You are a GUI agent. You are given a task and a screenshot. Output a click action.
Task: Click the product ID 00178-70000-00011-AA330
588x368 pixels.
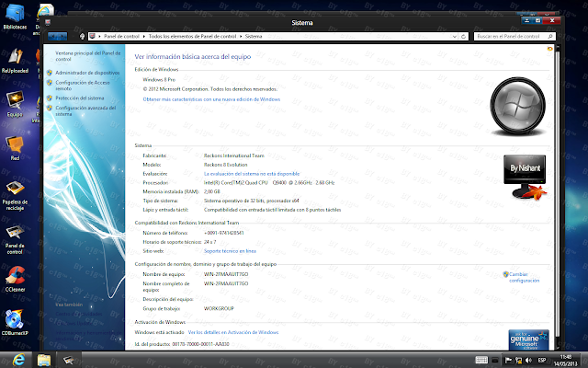pyautogui.click(x=200, y=344)
